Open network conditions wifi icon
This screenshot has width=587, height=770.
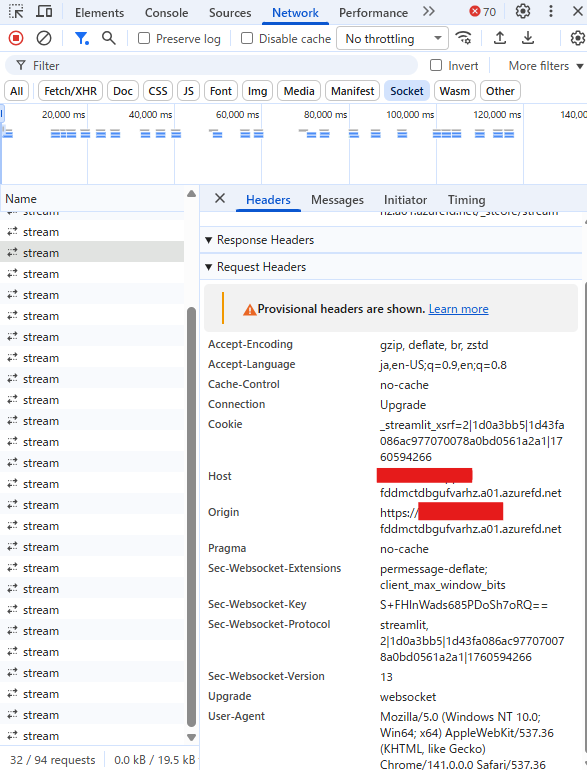click(463, 38)
